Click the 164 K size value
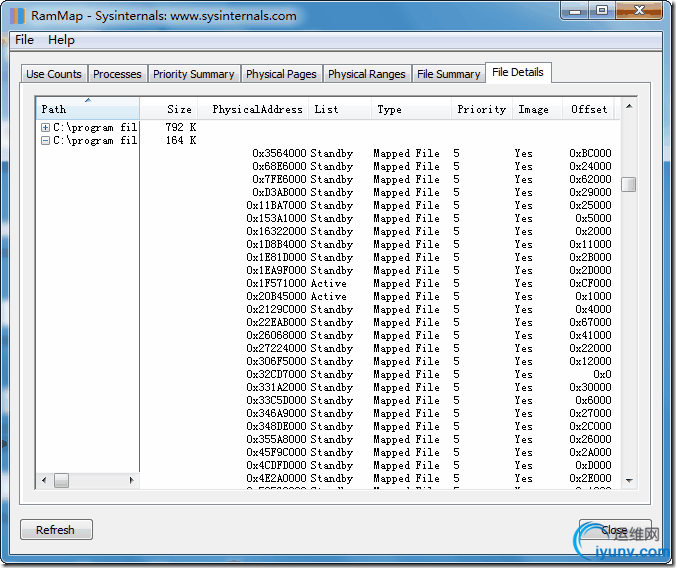Viewport: 676px width, 568px height. click(181, 141)
